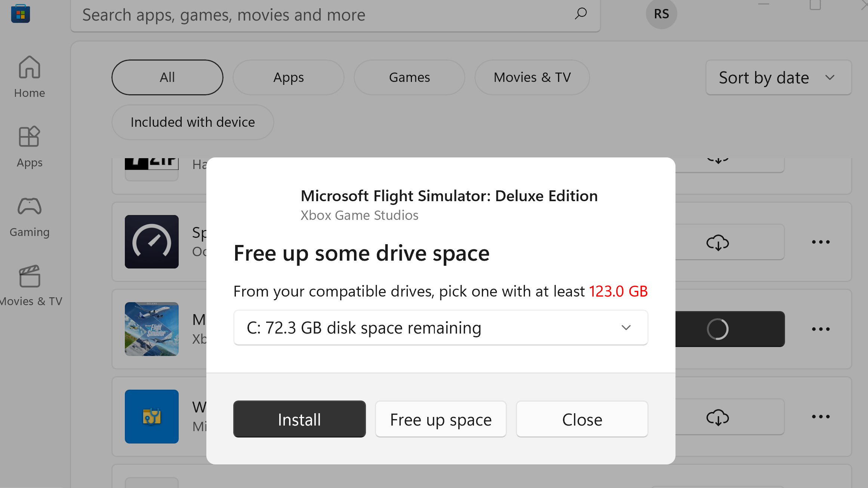Open the Gaming section
Screen dimensions: 868x488
pos(30,216)
